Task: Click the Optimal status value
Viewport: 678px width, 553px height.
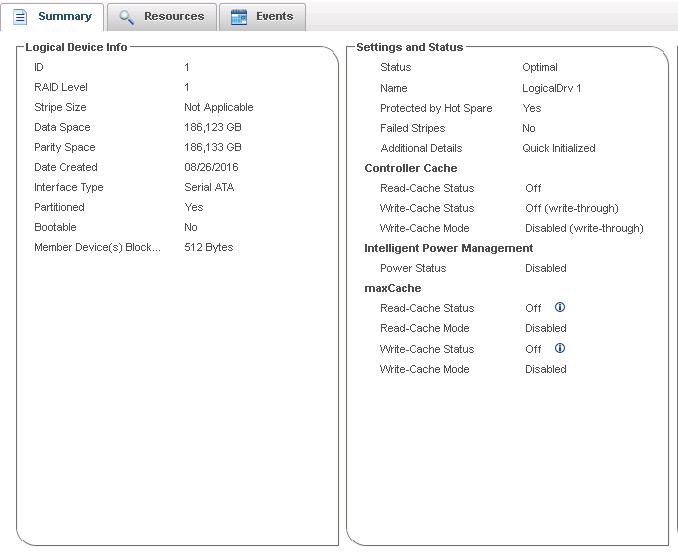Action: 540,68
